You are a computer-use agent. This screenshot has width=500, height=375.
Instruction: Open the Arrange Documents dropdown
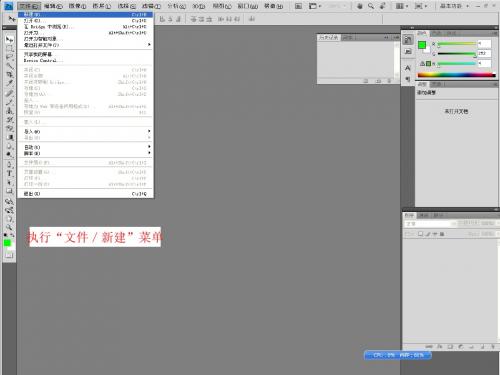[402, 6]
